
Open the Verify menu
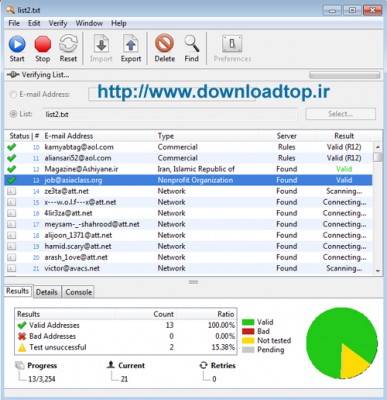pos(58,23)
